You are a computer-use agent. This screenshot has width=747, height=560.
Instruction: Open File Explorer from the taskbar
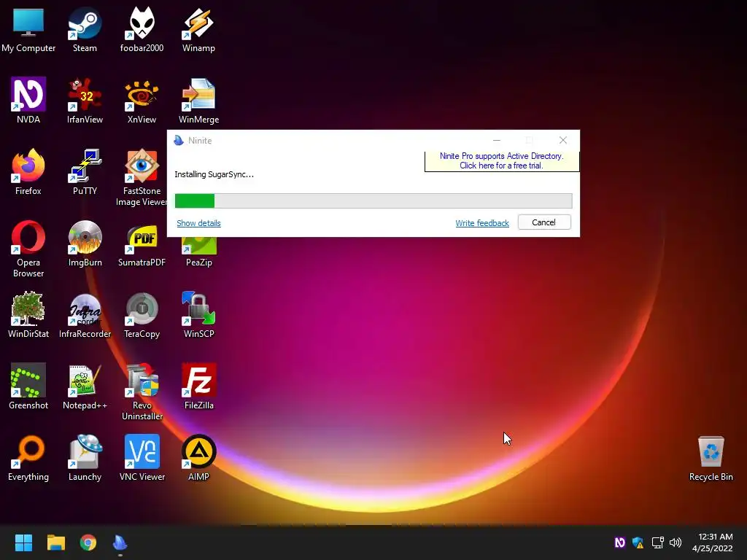[55, 542]
